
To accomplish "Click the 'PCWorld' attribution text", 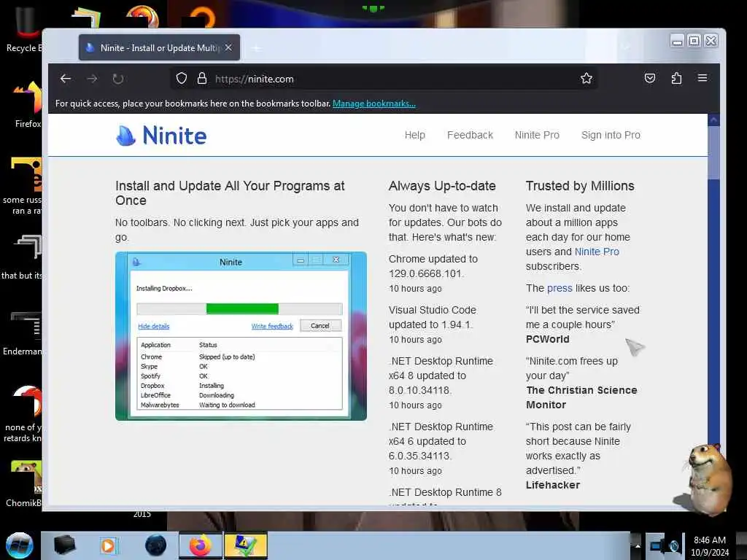I will [547, 339].
